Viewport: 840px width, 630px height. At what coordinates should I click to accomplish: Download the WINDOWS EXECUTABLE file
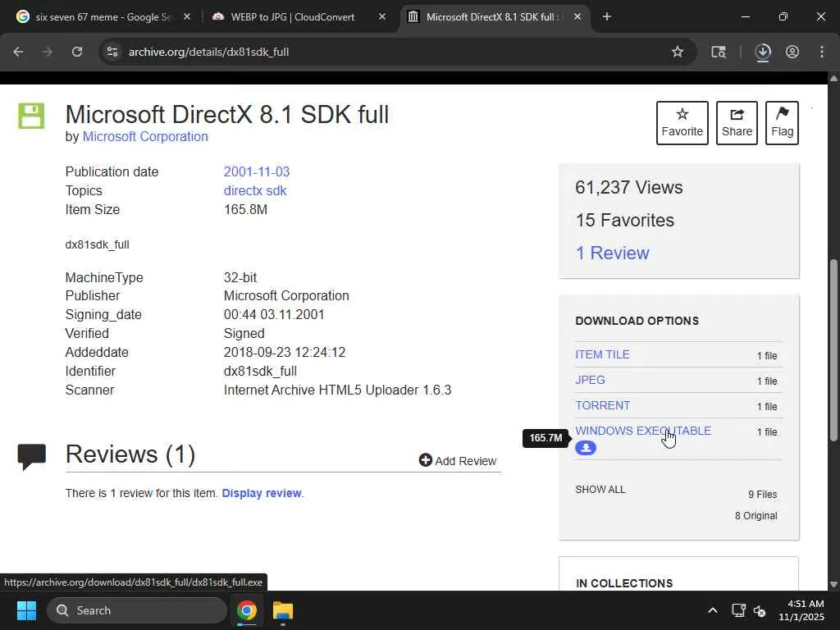(x=643, y=431)
